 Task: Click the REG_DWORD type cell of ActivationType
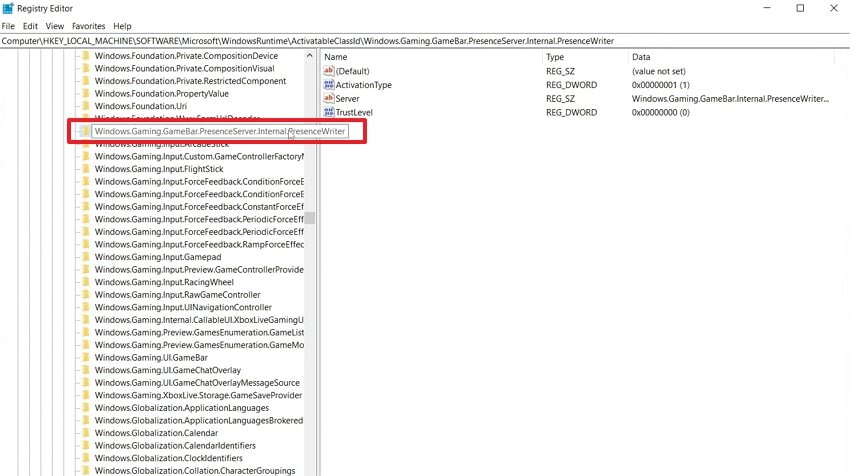point(571,85)
